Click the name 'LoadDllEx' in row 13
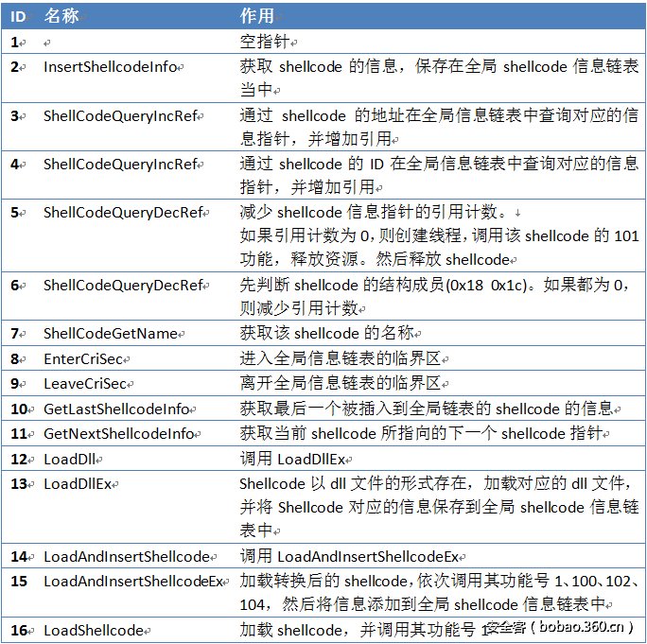Screen dimensions: 647x644 (78, 484)
